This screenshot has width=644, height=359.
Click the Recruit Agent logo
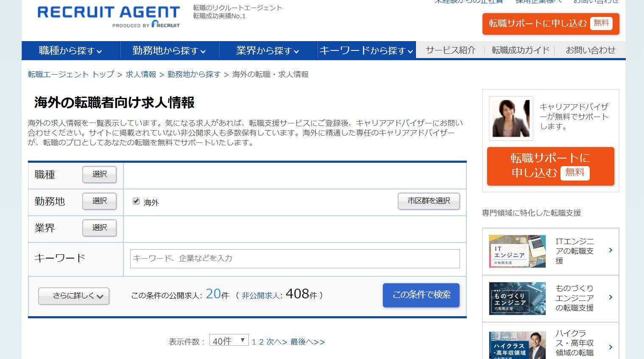pyautogui.click(x=109, y=17)
